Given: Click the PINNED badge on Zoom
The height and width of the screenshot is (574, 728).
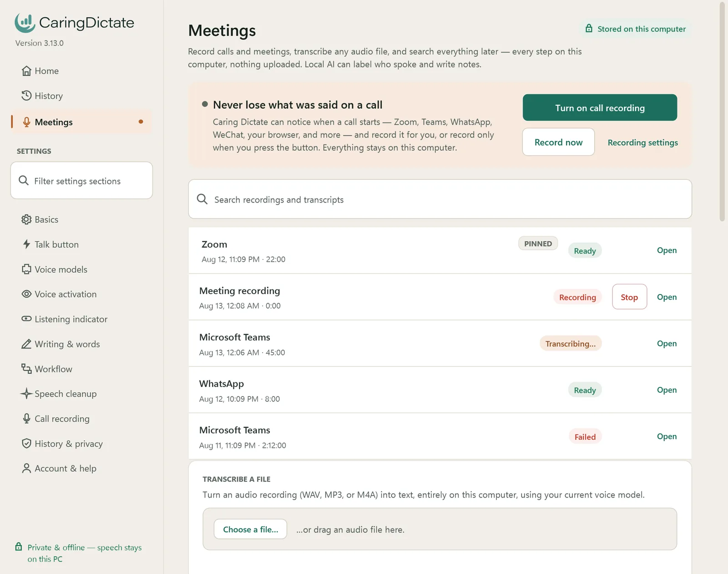Looking at the screenshot, I should click(x=538, y=244).
